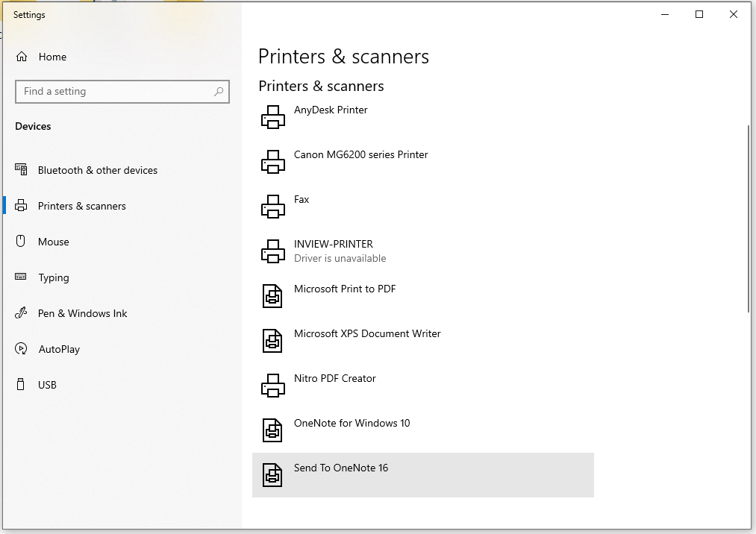Click the AutoPlay icon
Viewport: 756px width, 534px height.
tap(21, 348)
